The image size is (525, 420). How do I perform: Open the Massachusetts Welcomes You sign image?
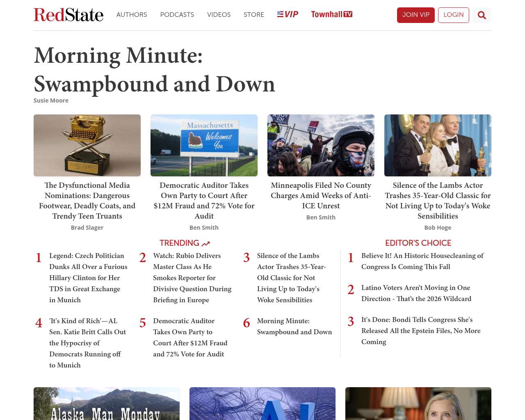point(204,145)
